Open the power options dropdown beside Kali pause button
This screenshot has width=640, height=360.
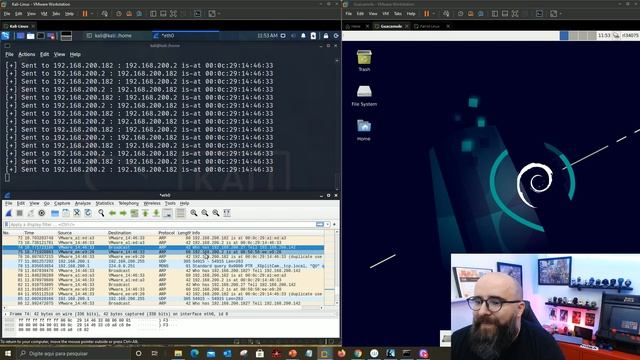pos(92,13)
